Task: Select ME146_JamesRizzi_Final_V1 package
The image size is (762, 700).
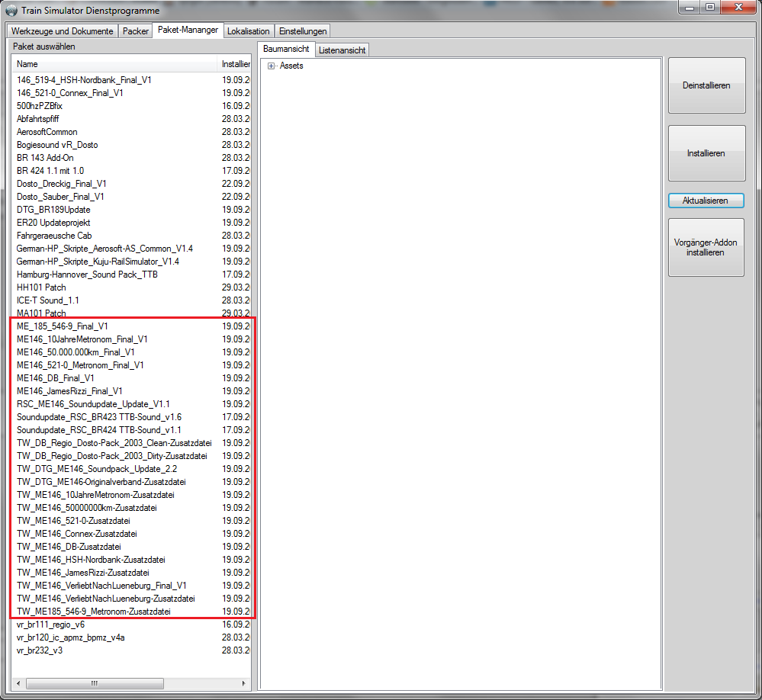Action: 69,391
